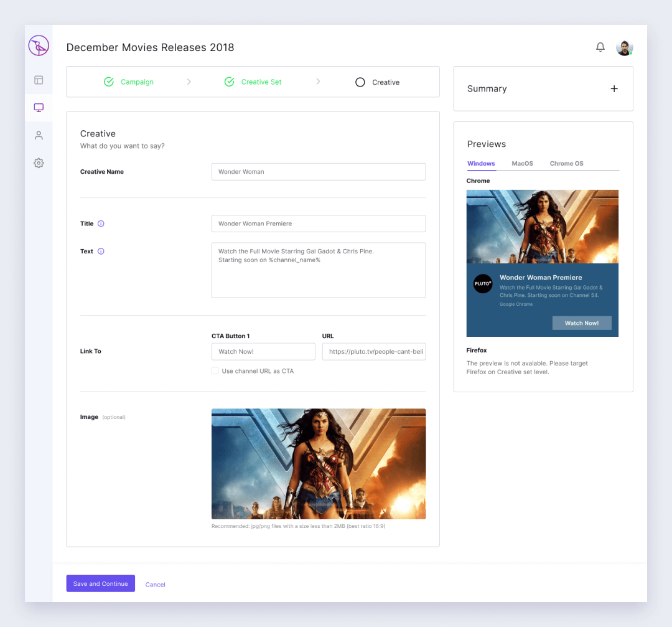672x627 pixels.
Task: Go to the Creative Set step
Action: [x=261, y=82]
